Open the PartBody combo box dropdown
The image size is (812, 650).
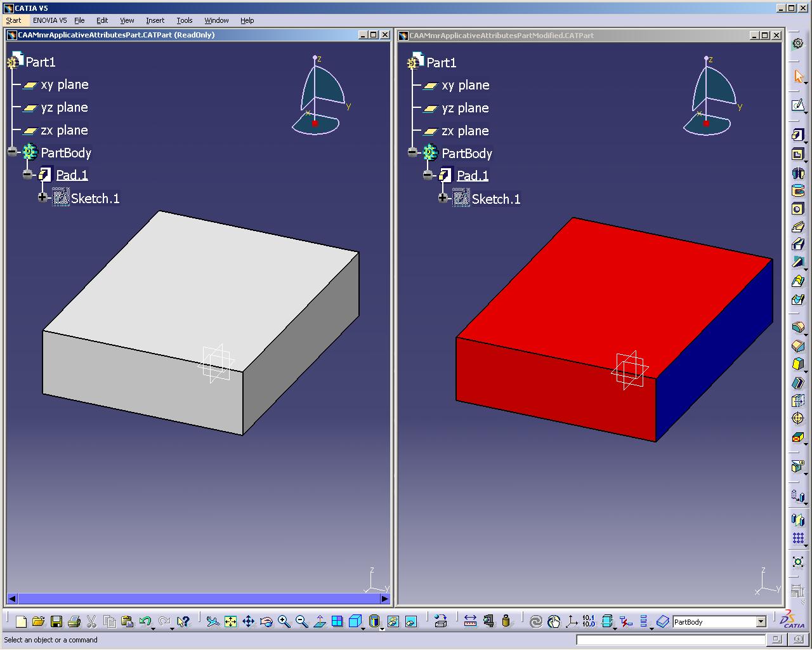click(x=761, y=622)
